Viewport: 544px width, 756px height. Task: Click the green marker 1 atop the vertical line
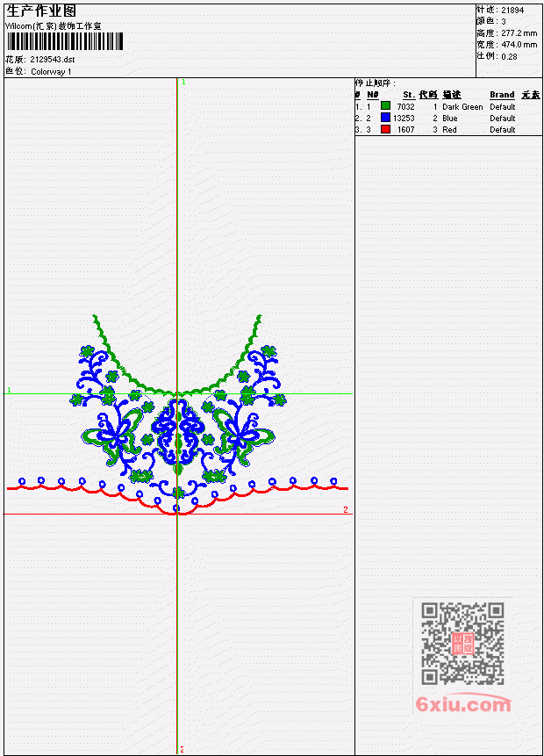click(183, 82)
